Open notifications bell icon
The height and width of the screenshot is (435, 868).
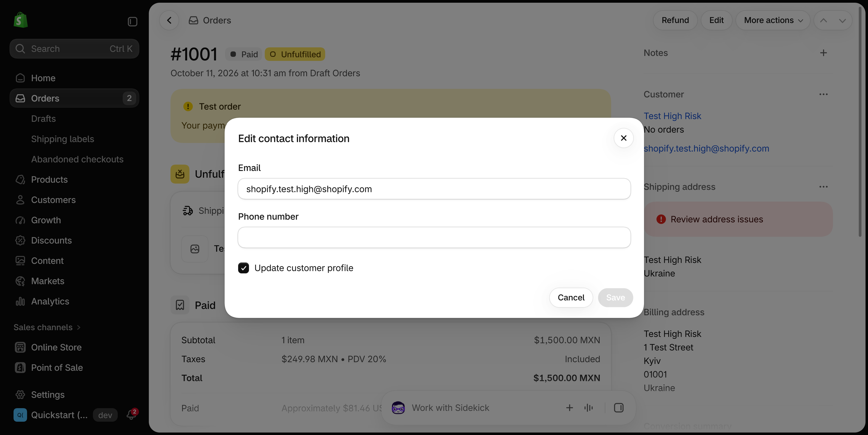(131, 414)
